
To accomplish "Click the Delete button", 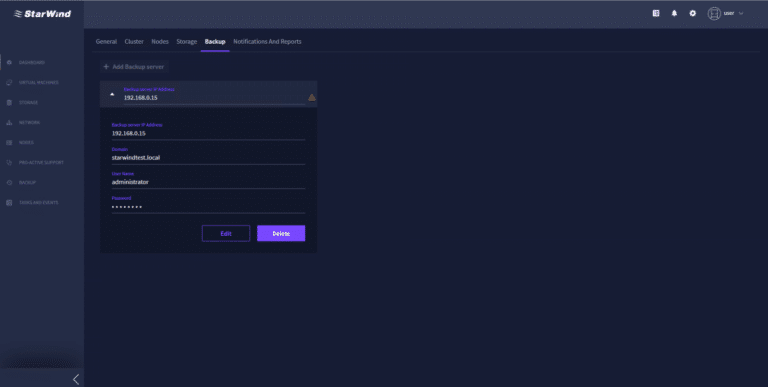I will [281, 234].
